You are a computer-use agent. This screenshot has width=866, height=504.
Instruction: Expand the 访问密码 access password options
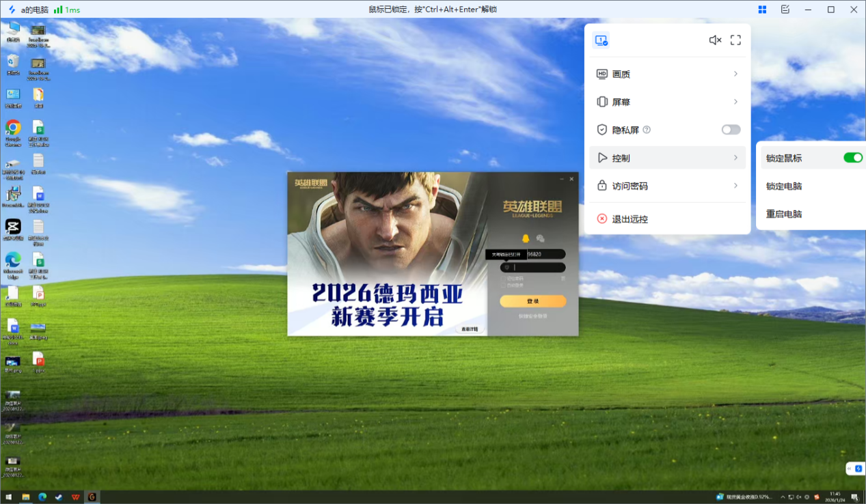click(x=668, y=185)
